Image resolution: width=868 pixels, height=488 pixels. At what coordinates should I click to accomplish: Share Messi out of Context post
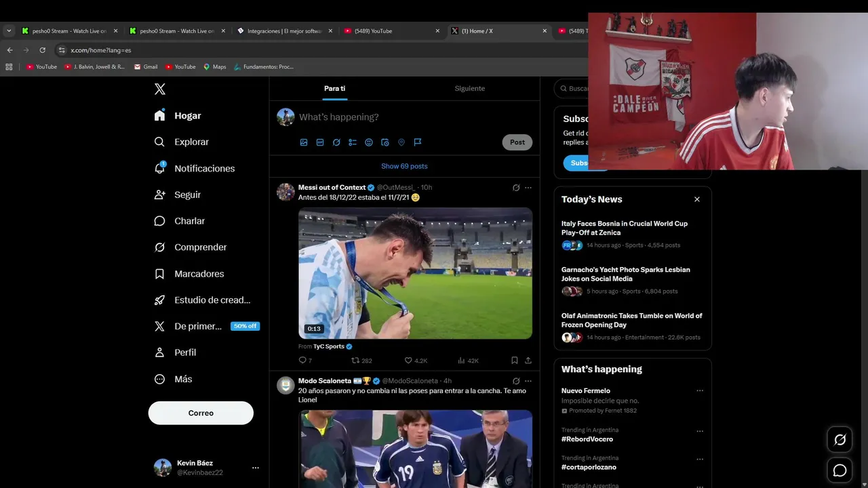(528, 361)
